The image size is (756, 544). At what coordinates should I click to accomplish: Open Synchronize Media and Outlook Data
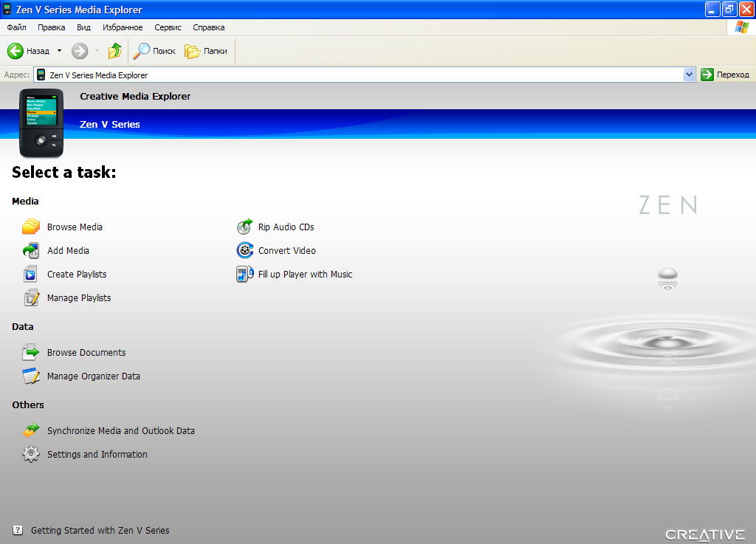pos(120,430)
